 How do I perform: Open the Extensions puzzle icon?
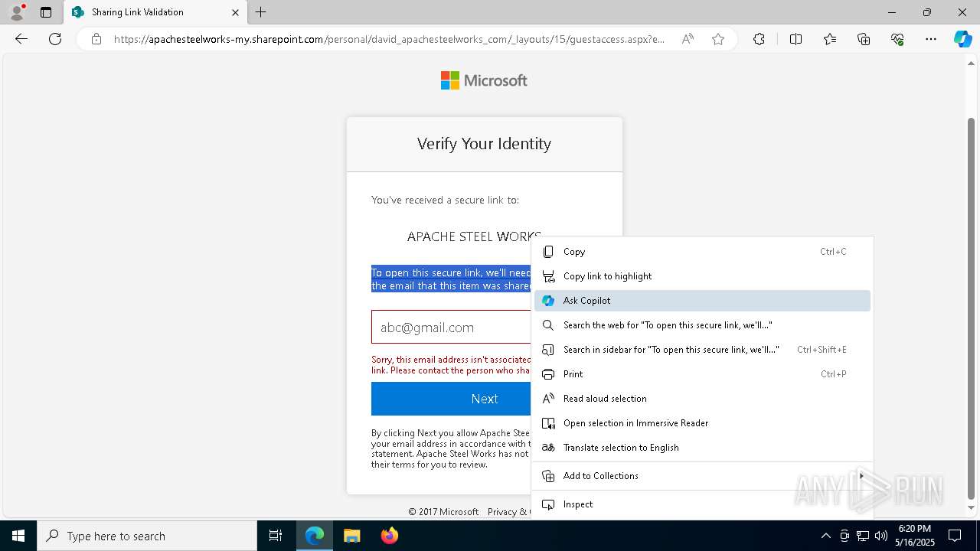pos(759,39)
